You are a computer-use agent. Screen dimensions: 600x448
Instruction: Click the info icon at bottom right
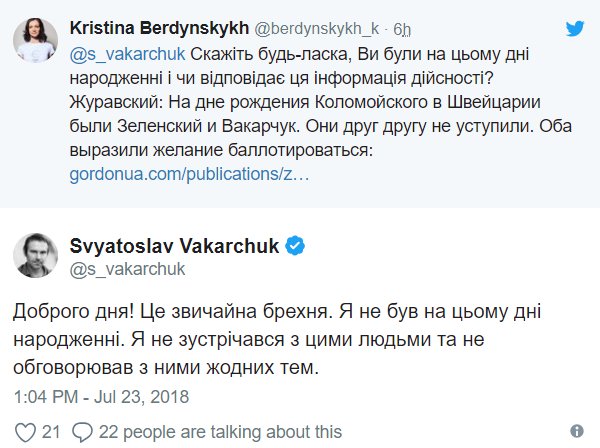[577, 431]
